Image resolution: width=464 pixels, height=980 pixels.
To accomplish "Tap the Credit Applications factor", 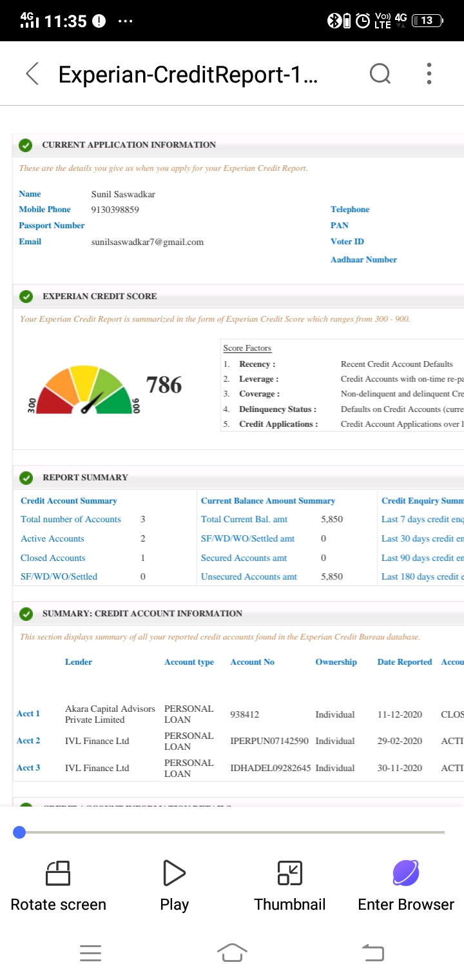I will 278,424.
